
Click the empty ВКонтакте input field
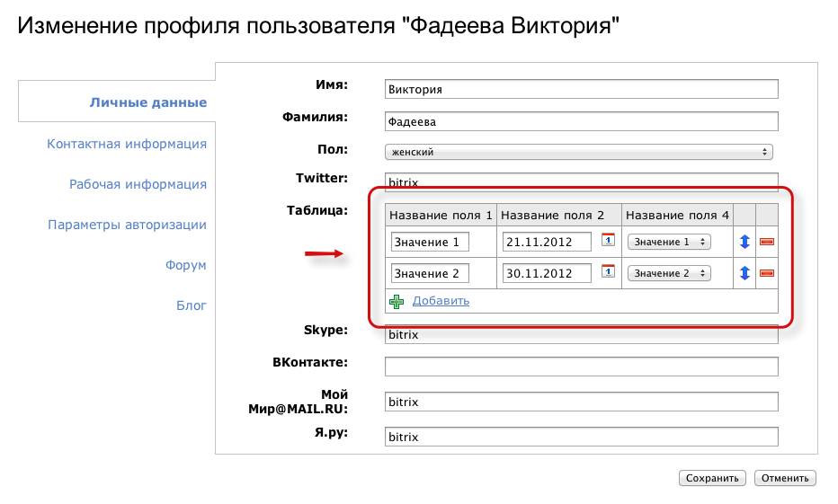[x=581, y=367]
